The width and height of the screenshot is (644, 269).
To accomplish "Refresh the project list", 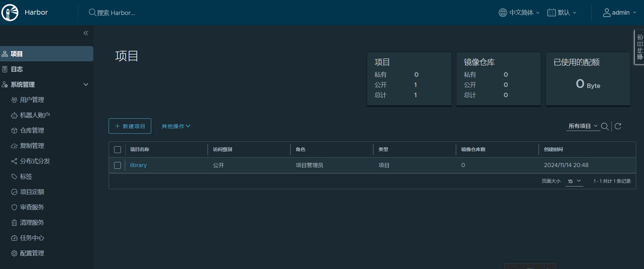I will 618,126.
